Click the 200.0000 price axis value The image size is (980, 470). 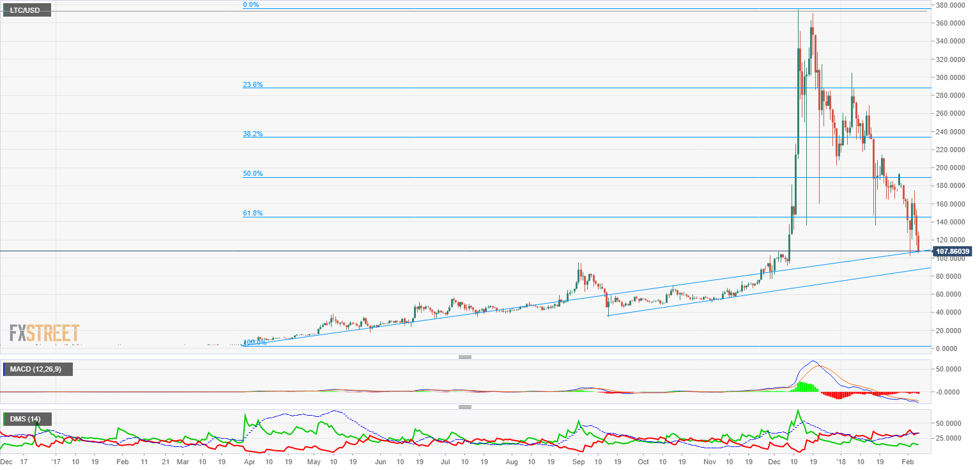pos(951,168)
